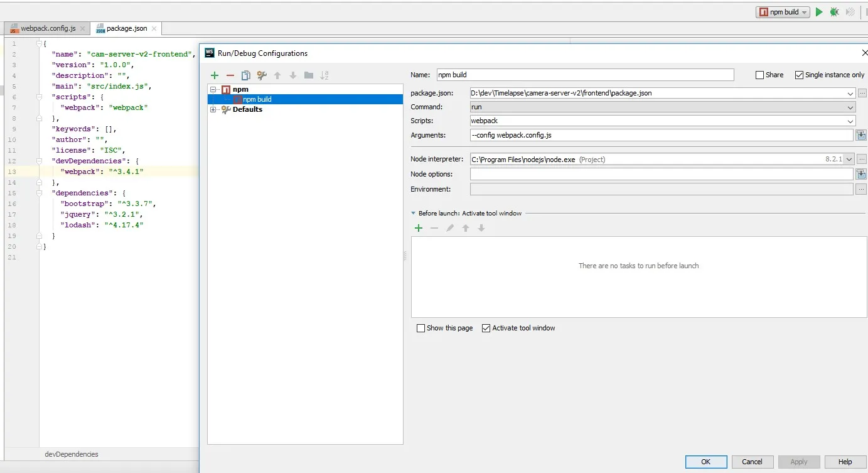Open the package.json path dropdown arrow
Image resolution: width=868 pixels, height=473 pixels.
click(x=850, y=94)
